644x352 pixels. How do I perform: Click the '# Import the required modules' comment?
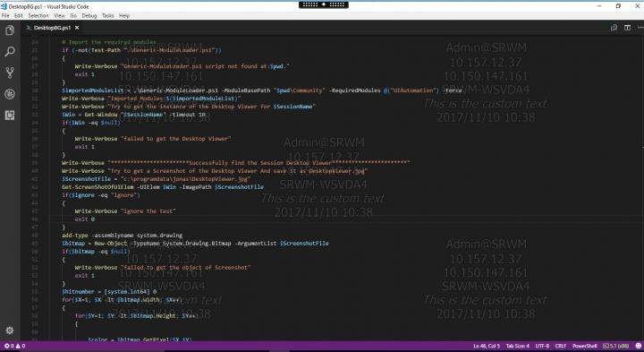pyautogui.click(x=109, y=42)
